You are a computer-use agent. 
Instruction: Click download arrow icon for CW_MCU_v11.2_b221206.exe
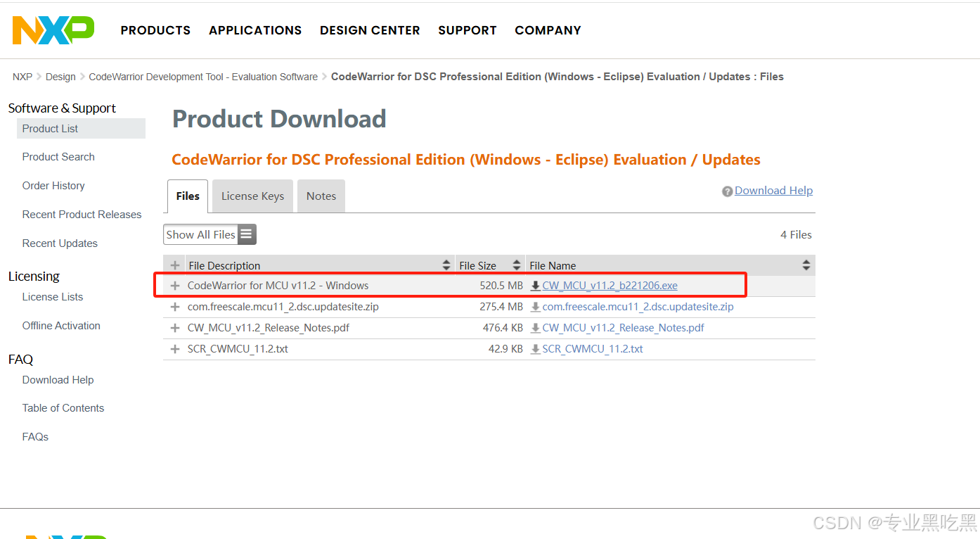pyautogui.click(x=536, y=286)
